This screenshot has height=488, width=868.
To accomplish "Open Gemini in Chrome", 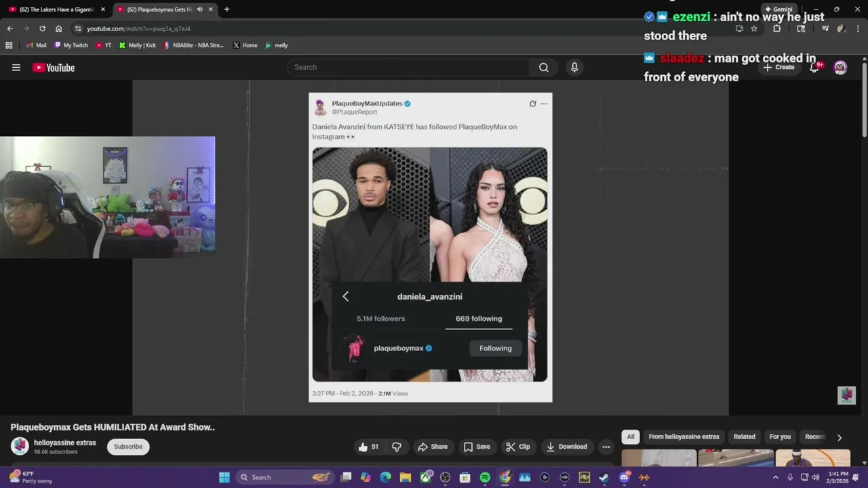I will click(x=778, y=9).
